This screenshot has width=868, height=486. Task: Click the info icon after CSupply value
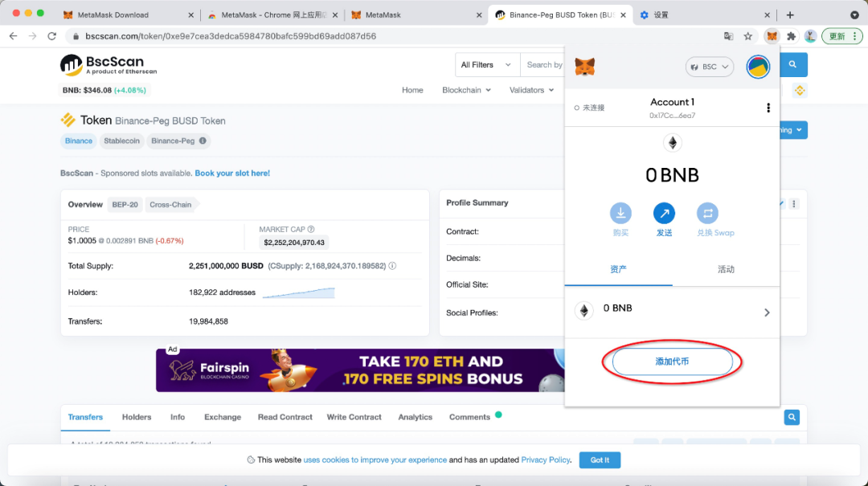coord(392,266)
